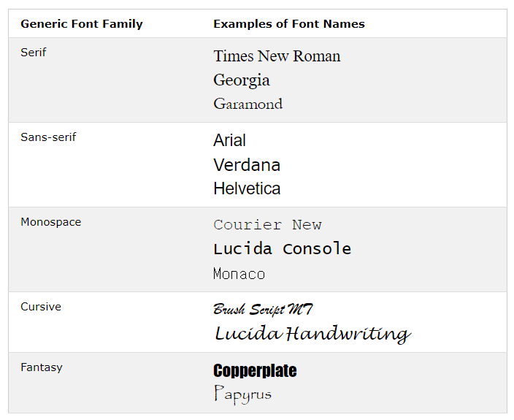
Task: Select the Lucida Handwriting example
Action: click(312, 334)
